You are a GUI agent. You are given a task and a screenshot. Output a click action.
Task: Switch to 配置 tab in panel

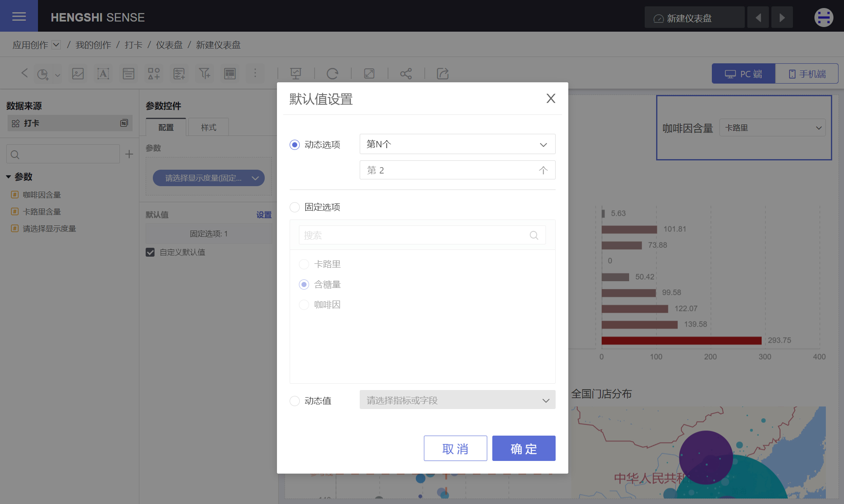[166, 127]
